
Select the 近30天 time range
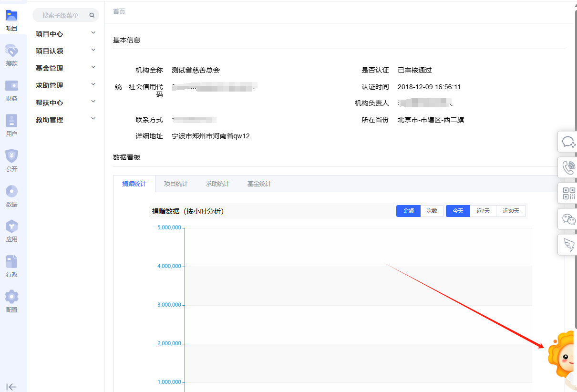tap(511, 211)
